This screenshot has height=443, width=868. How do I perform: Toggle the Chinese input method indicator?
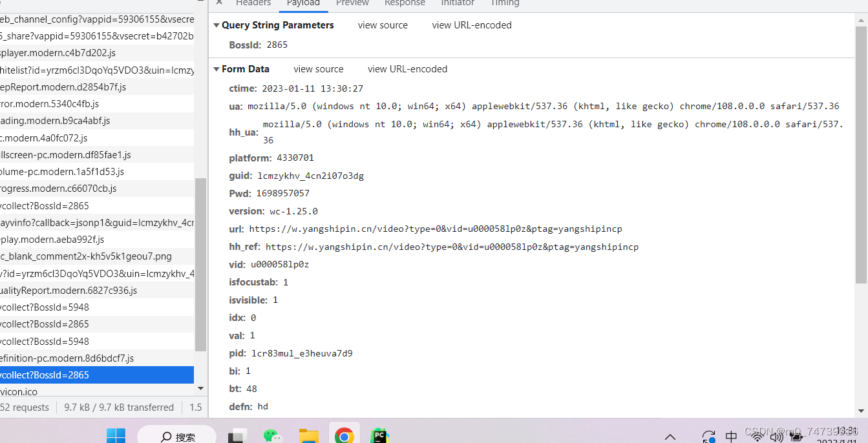[x=731, y=437]
